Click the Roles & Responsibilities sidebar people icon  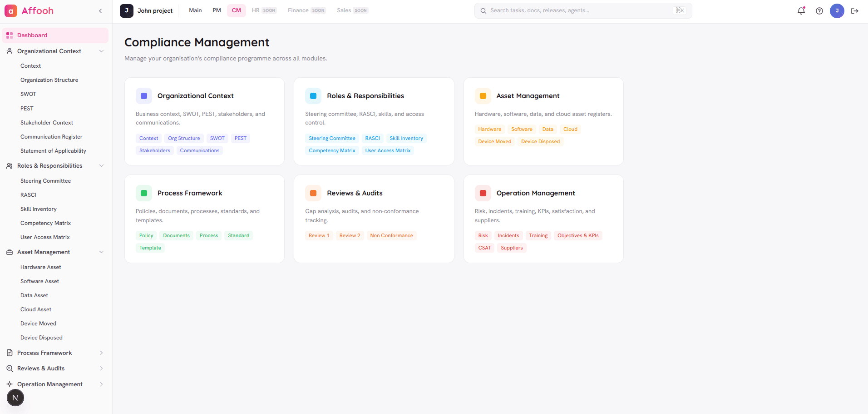pyautogui.click(x=10, y=166)
